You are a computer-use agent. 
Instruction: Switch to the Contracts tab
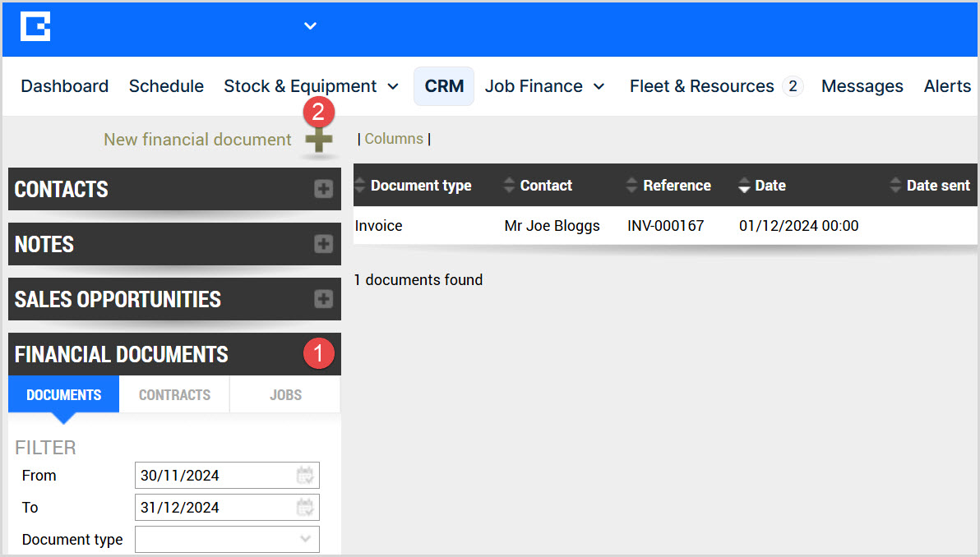[174, 395]
